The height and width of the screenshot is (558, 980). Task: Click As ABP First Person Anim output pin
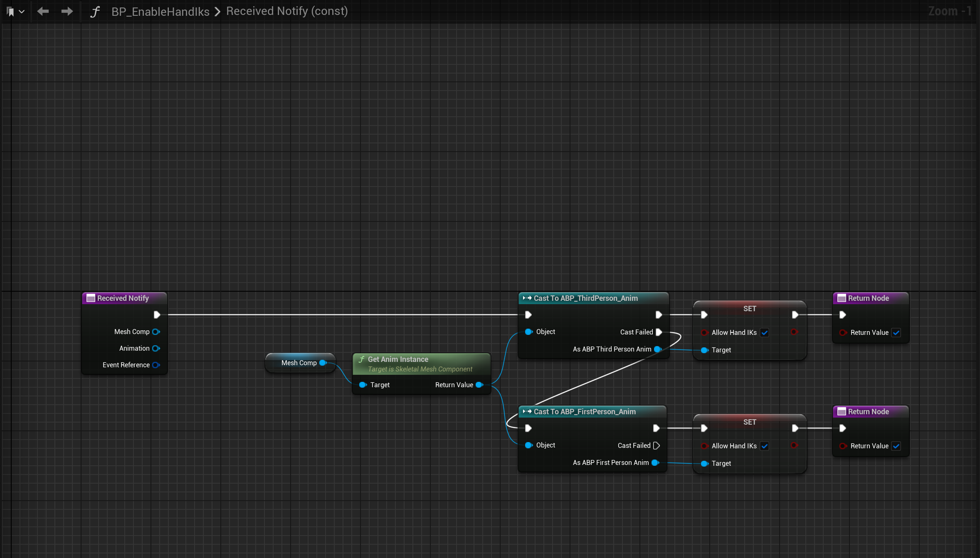655,462
